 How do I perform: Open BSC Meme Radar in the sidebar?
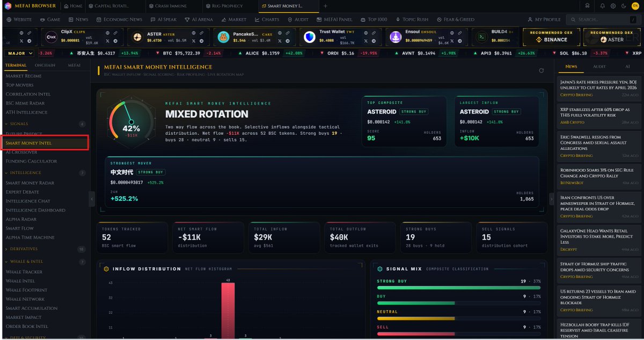click(x=25, y=103)
